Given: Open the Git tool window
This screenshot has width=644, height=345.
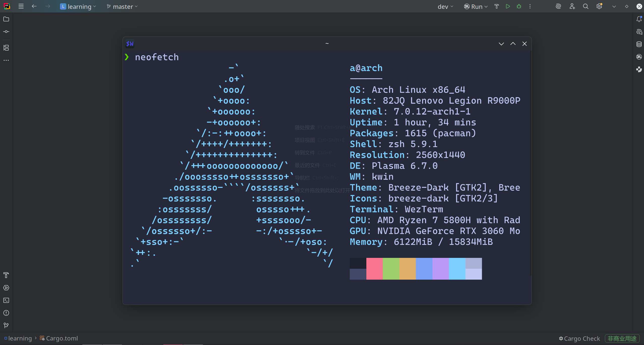Looking at the screenshot, I should point(6,325).
